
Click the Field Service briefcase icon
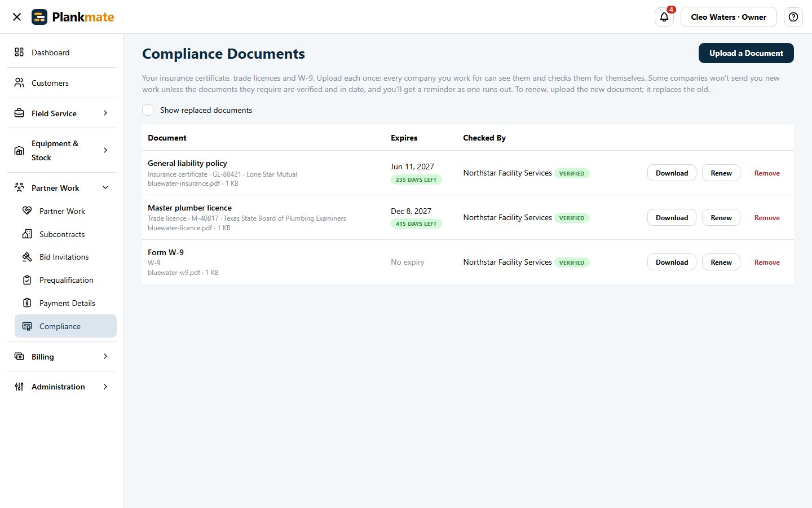19,113
